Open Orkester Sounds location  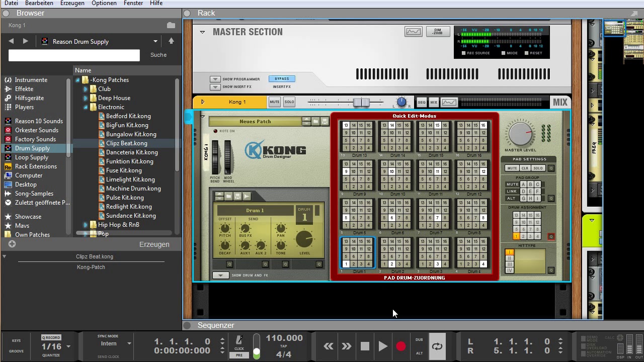pos(36,130)
